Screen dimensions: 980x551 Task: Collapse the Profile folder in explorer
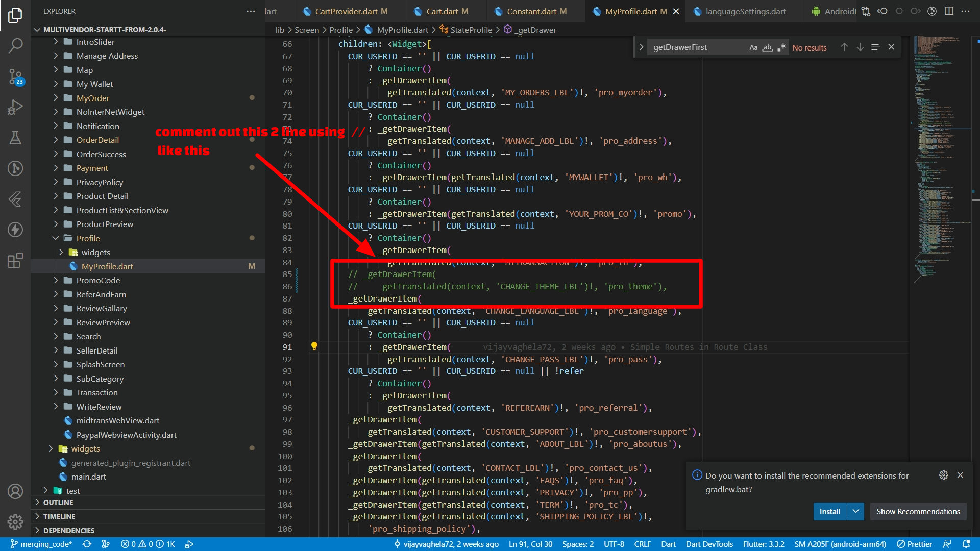[56, 238]
